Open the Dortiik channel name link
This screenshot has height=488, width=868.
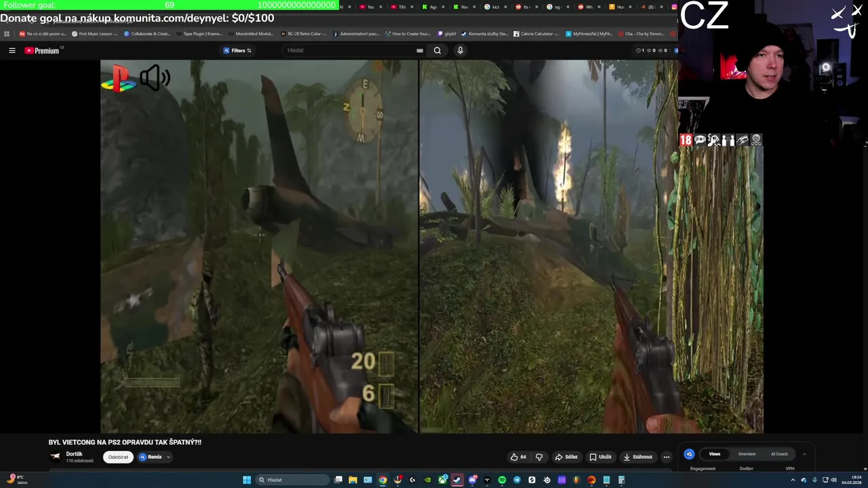tap(74, 454)
